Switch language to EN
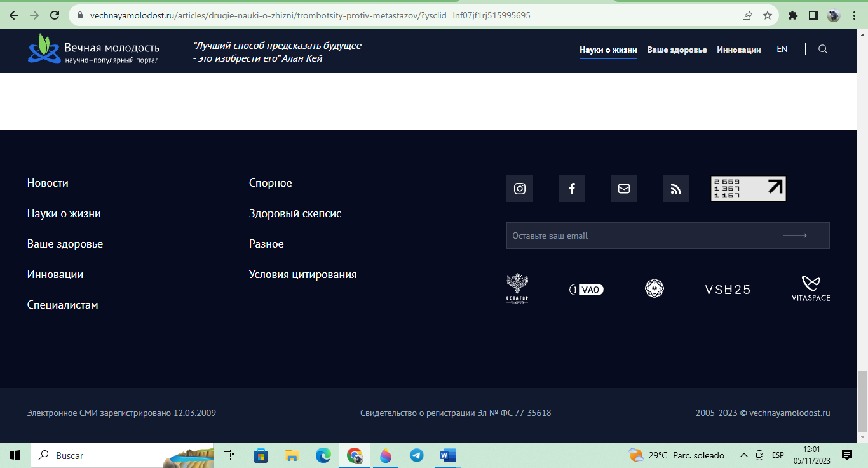 pos(782,49)
